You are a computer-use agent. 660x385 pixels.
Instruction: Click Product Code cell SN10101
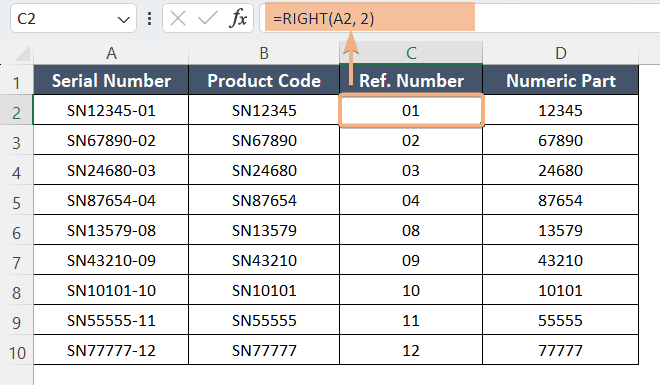tap(264, 290)
